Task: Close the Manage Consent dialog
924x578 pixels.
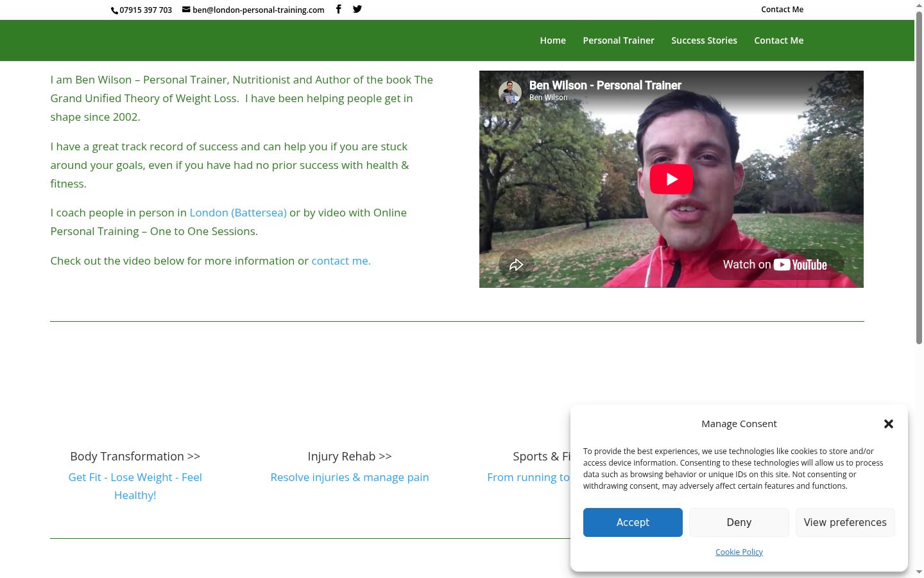Action: (889, 424)
